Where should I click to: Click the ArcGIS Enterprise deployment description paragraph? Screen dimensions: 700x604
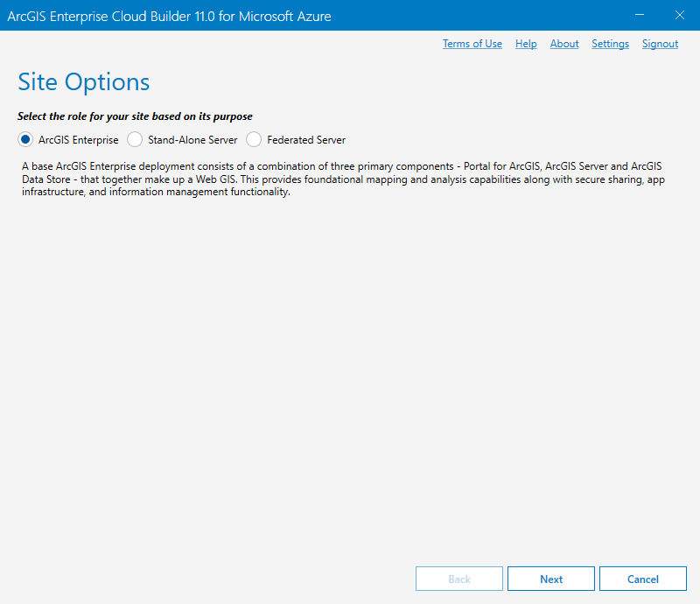[343, 179]
